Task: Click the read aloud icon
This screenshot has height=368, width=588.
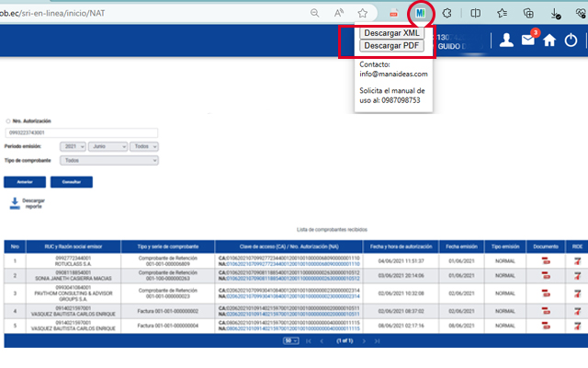Action: click(339, 14)
